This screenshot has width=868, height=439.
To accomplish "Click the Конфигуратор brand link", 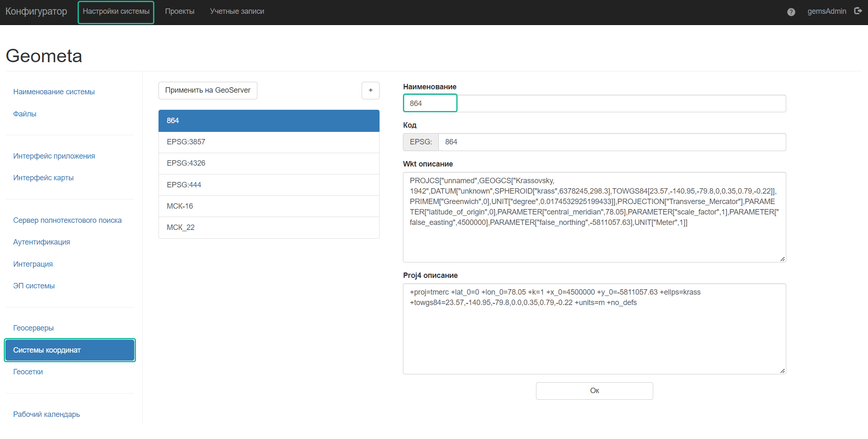I will [x=36, y=11].
